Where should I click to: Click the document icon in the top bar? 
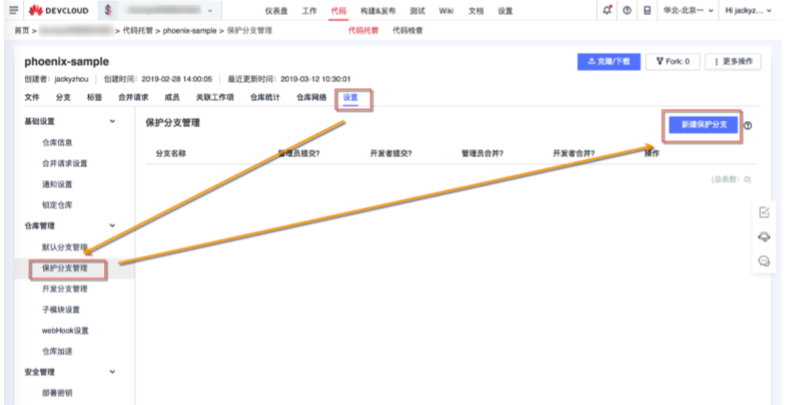pyautogui.click(x=647, y=11)
